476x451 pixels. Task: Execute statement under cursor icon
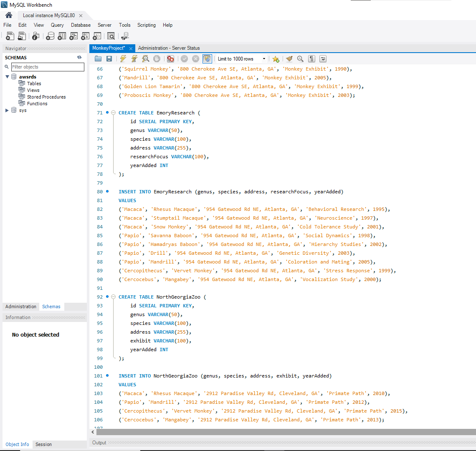(x=134, y=58)
